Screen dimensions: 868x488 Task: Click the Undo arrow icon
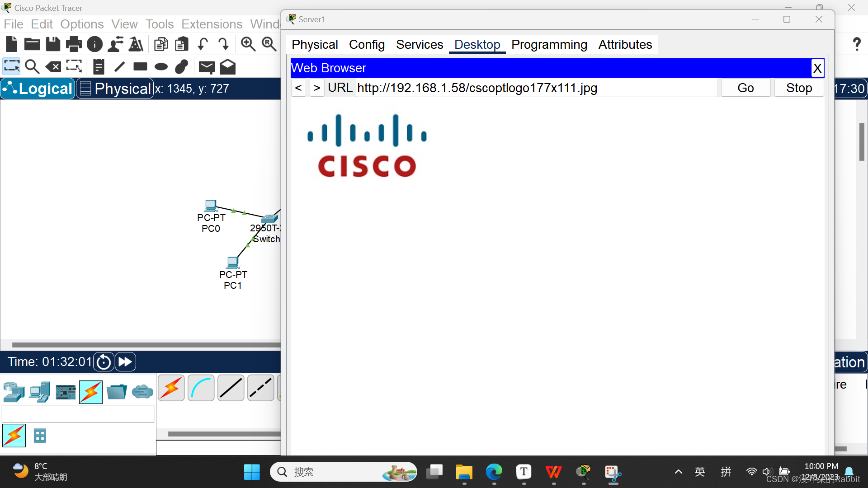pos(203,44)
